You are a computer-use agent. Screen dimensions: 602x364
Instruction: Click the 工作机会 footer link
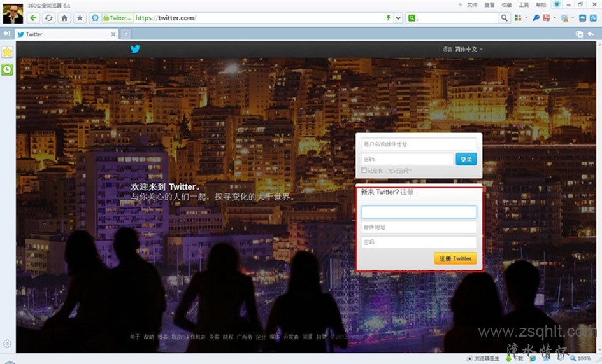point(196,337)
